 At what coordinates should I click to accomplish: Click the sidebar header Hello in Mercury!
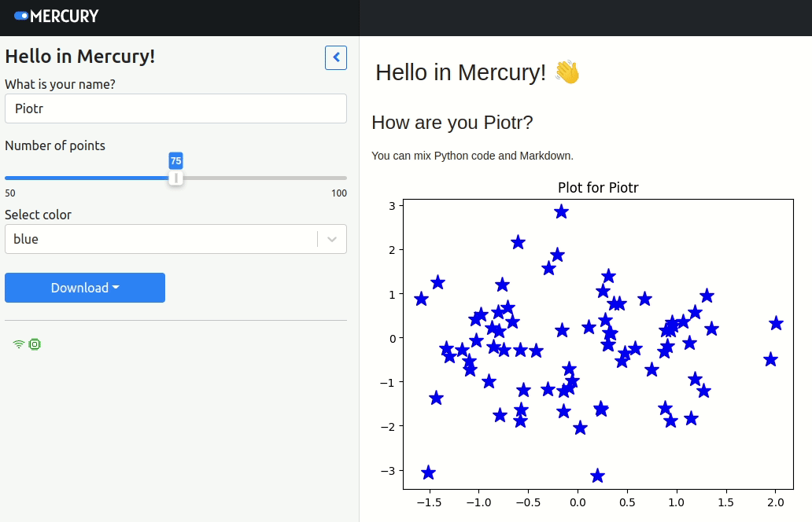point(79,56)
